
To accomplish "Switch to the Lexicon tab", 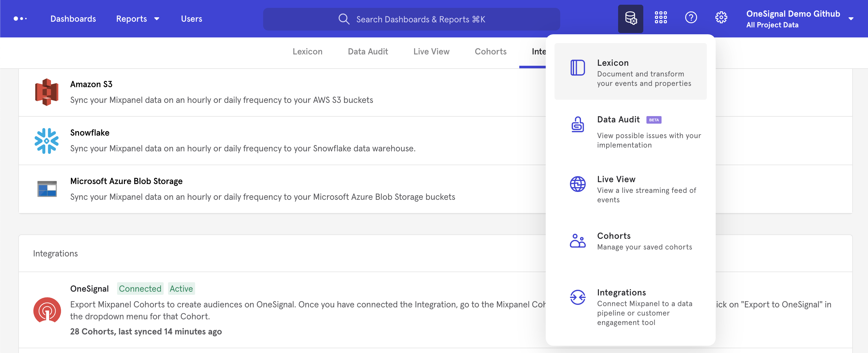I will pos(307,52).
